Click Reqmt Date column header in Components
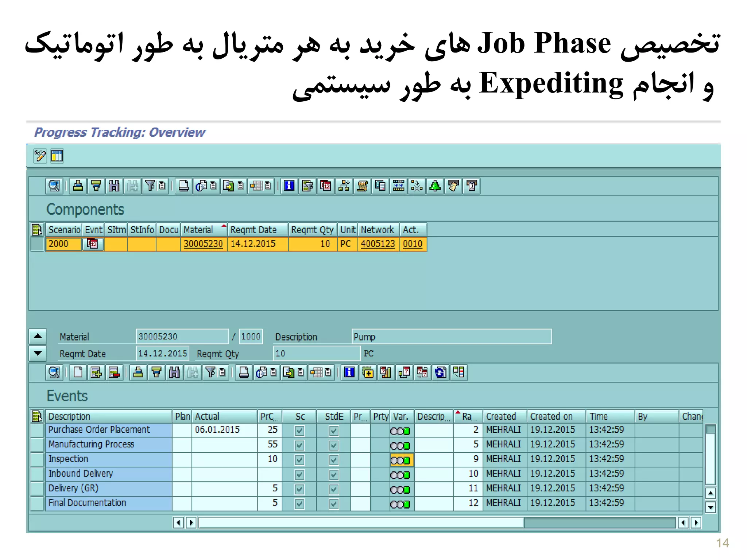Screen dimensions: 747x560 point(258,230)
